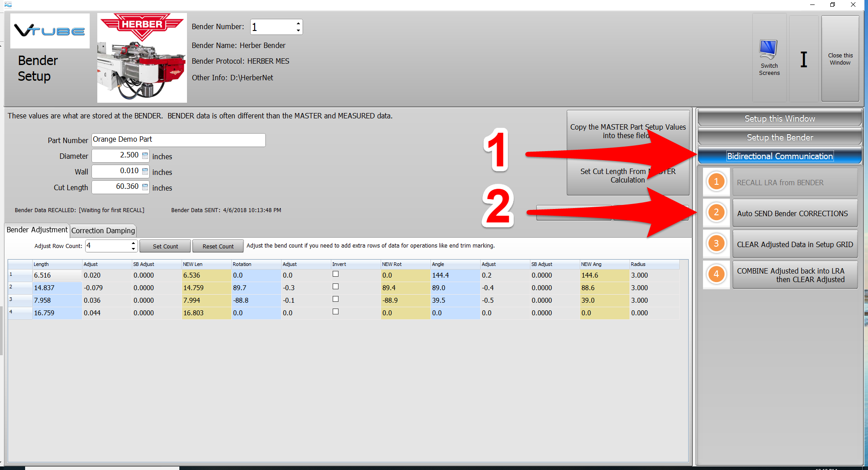Open calculator icon in Wall field
Viewport: 868px width, 470px height.
(x=145, y=171)
